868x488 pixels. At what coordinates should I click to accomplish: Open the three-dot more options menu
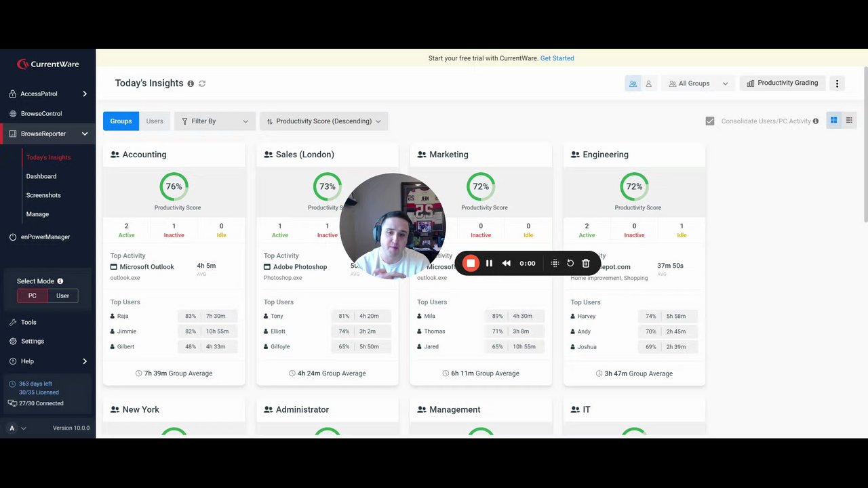pyautogui.click(x=837, y=83)
